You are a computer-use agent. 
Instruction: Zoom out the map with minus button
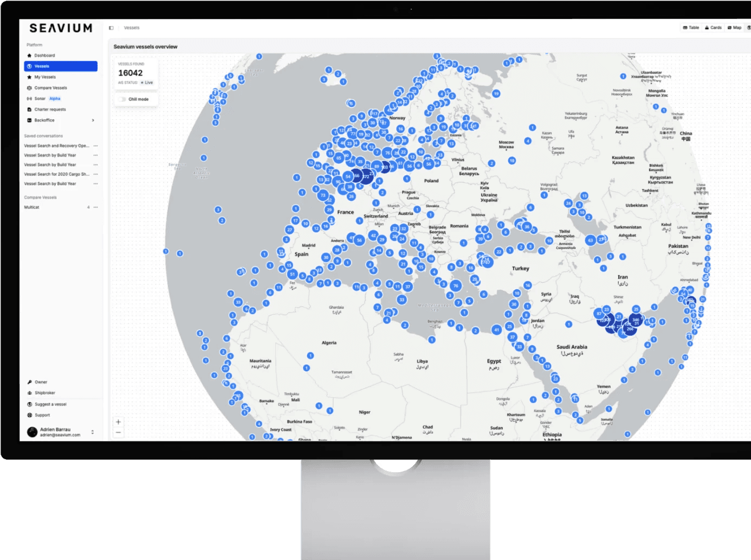click(x=118, y=432)
